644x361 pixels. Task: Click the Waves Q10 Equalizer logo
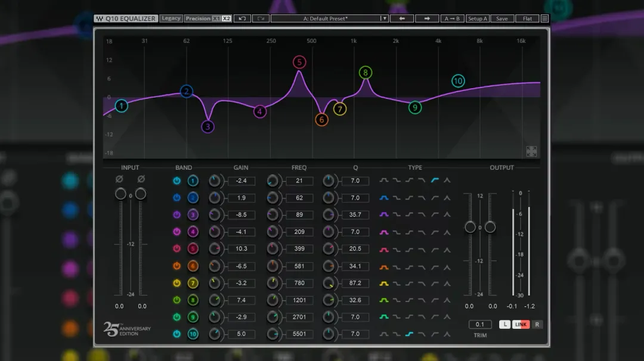pyautogui.click(x=126, y=18)
